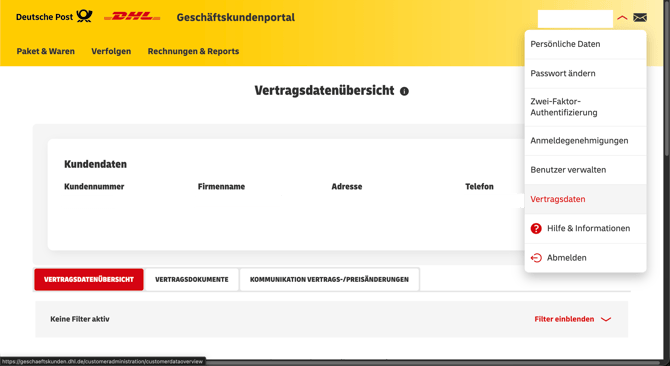
Task: Click the red logout arrow icon
Action: click(536, 258)
